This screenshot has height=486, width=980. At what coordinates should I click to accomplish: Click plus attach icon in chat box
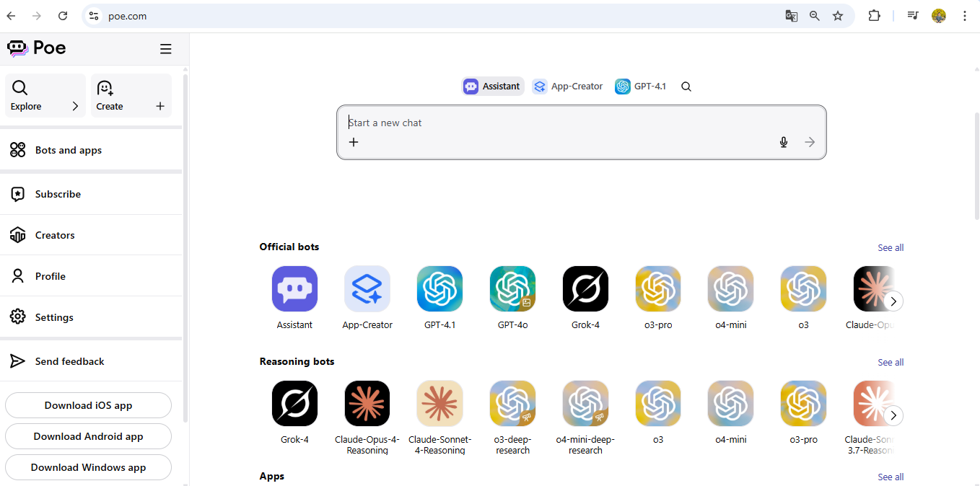[x=354, y=142]
